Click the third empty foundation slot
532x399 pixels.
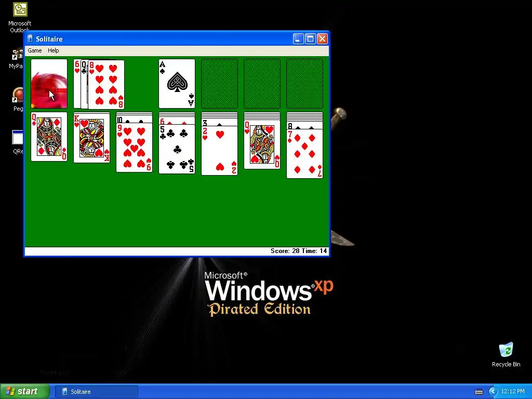pyautogui.click(x=262, y=84)
